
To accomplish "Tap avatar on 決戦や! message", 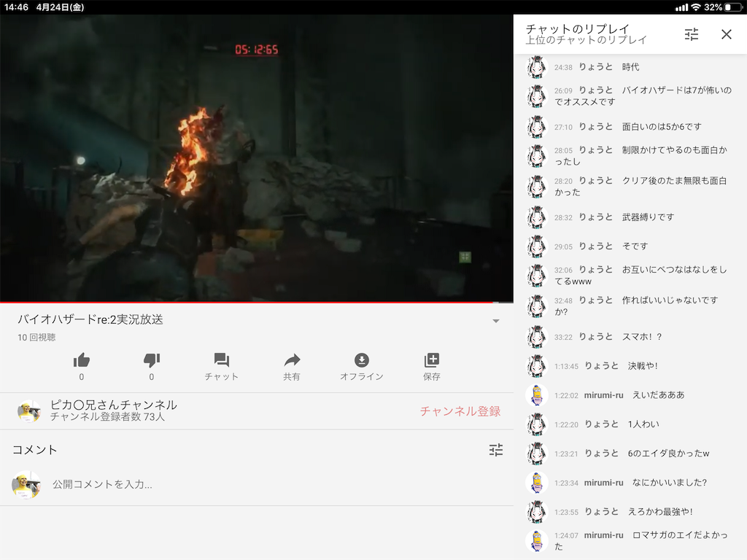I will (536, 366).
